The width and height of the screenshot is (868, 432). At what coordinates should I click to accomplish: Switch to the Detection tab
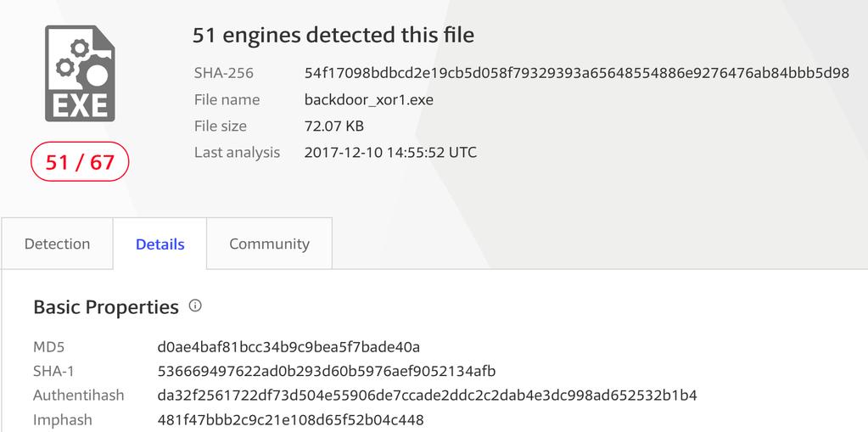57,244
